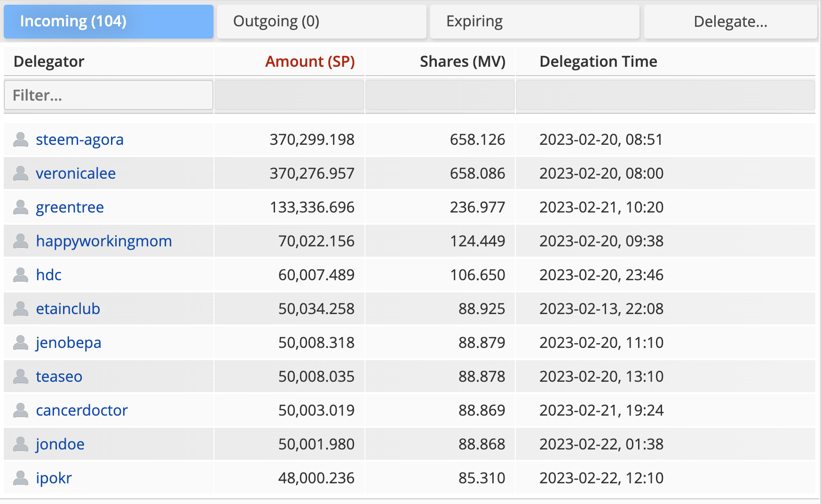
Task: Sort by Delegation Time column header
Action: [598, 62]
